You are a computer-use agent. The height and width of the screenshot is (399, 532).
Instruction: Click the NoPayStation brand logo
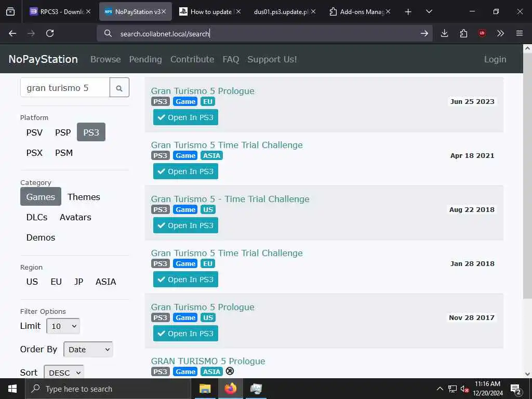tap(43, 59)
